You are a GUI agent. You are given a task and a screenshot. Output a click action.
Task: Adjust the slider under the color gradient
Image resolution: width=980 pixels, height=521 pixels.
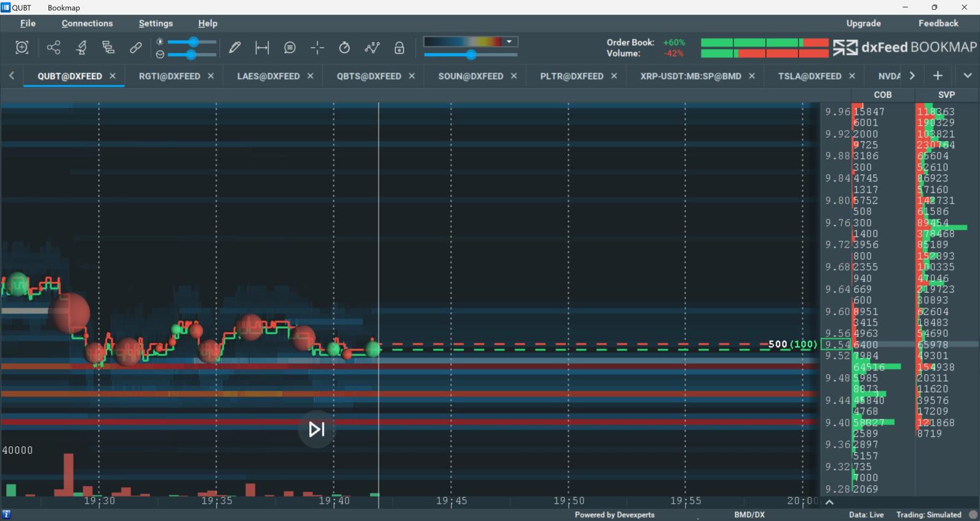point(470,55)
